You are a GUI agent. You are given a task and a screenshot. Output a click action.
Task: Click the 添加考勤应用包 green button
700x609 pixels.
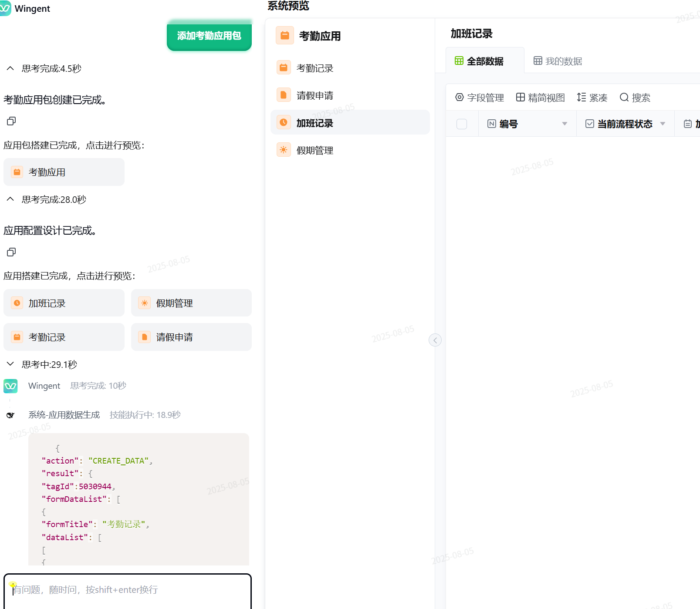209,37
